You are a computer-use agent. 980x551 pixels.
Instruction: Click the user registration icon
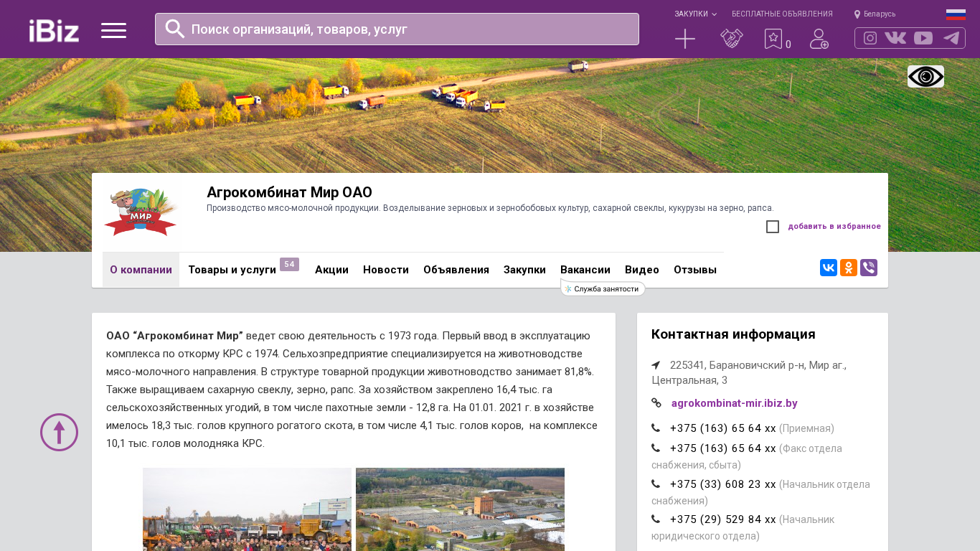[819, 39]
